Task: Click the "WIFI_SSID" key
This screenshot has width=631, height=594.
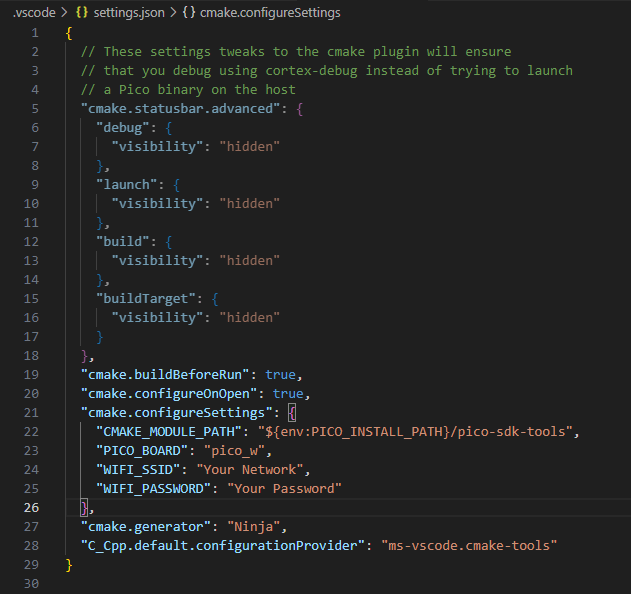Action: (138, 470)
